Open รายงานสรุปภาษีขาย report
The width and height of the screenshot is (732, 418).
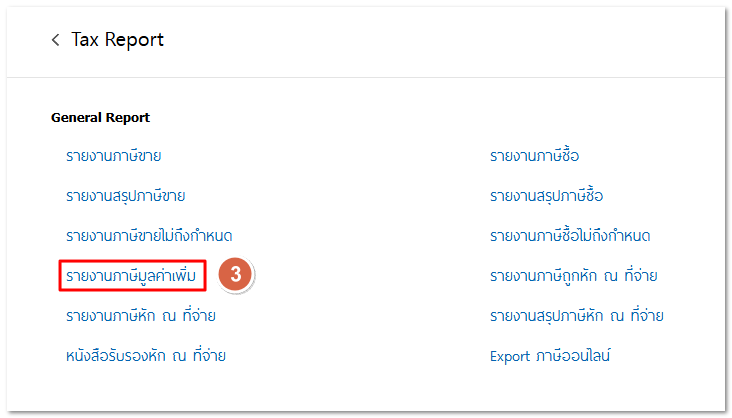pyautogui.click(x=125, y=195)
